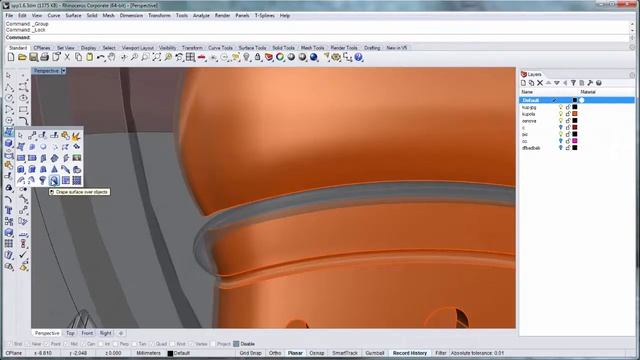Toggle visibility bulb of kup-jpg layer

point(560,107)
